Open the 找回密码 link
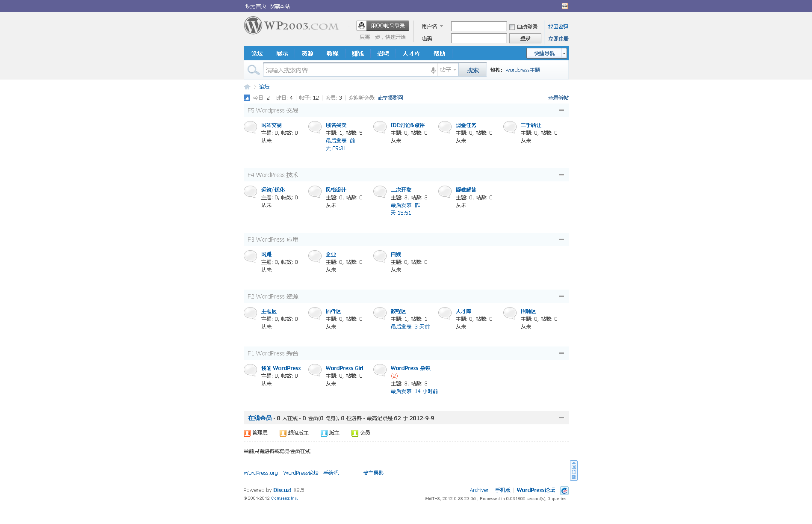The height and width of the screenshot is (524, 812). click(558, 27)
